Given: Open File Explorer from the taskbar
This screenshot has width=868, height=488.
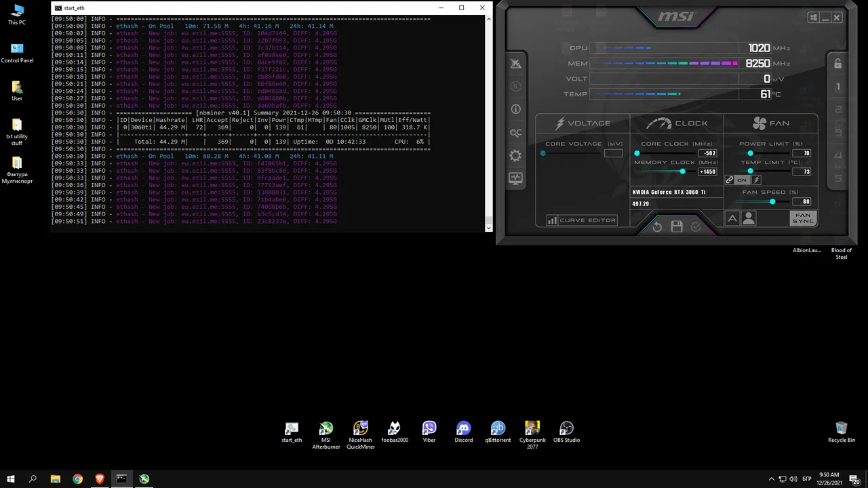Looking at the screenshot, I should pyautogui.click(x=56, y=479).
